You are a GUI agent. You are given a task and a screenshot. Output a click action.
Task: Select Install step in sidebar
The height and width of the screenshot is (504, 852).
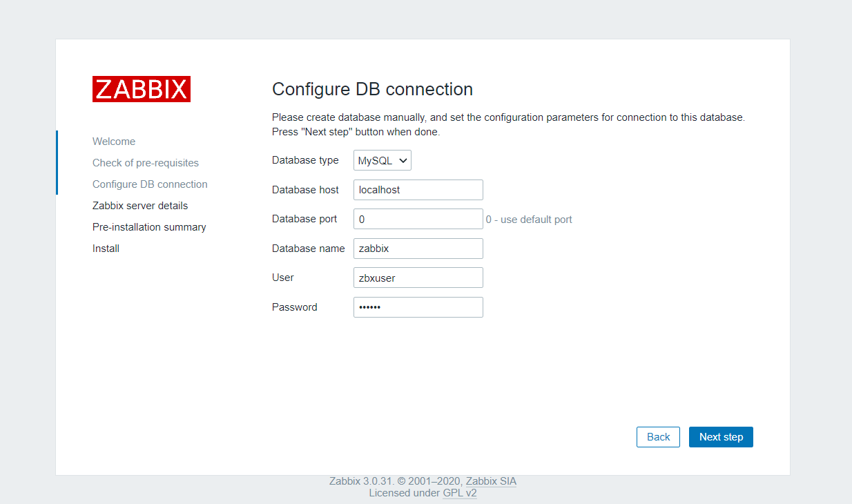tap(106, 249)
